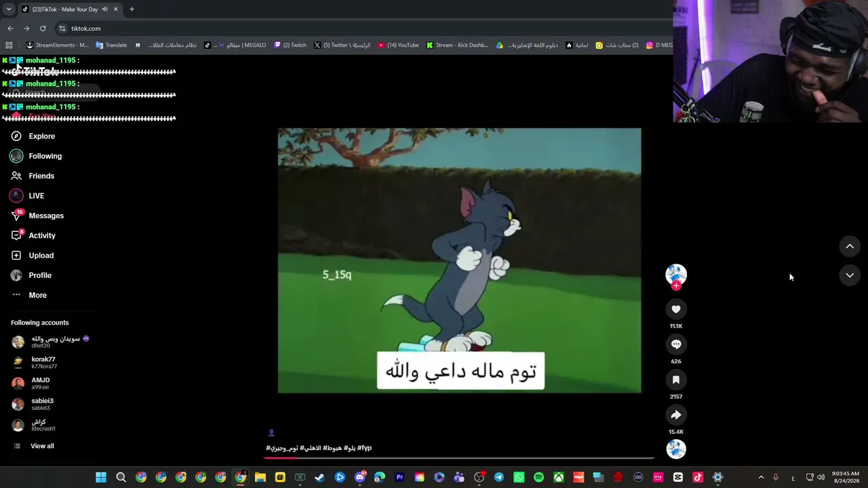Screen dimensions: 868x488
Task: Open the Chrome apps grid
Action: coord(9,45)
